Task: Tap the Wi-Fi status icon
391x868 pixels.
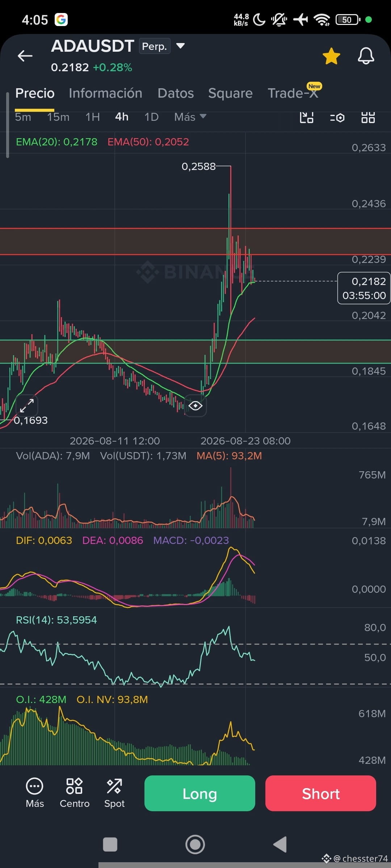Action: [322, 20]
